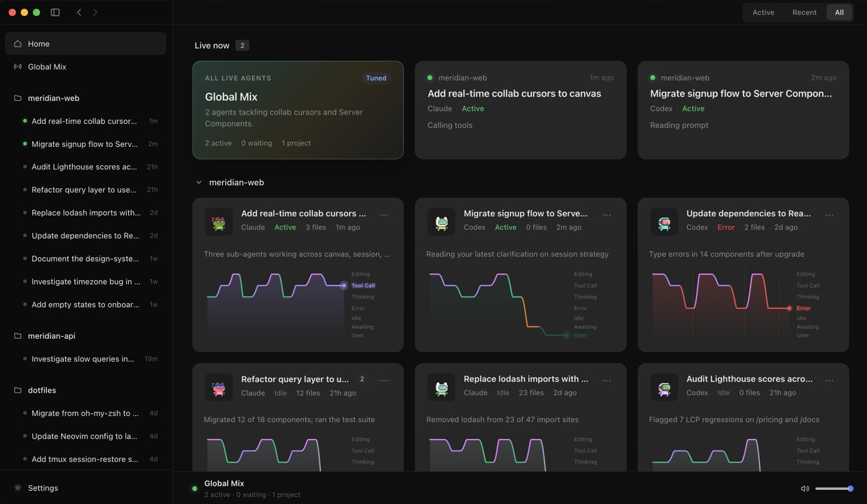The height and width of the screenshot is (504, 867).
Task: Go back with the left arrow
Action: (x=79, y=12)
